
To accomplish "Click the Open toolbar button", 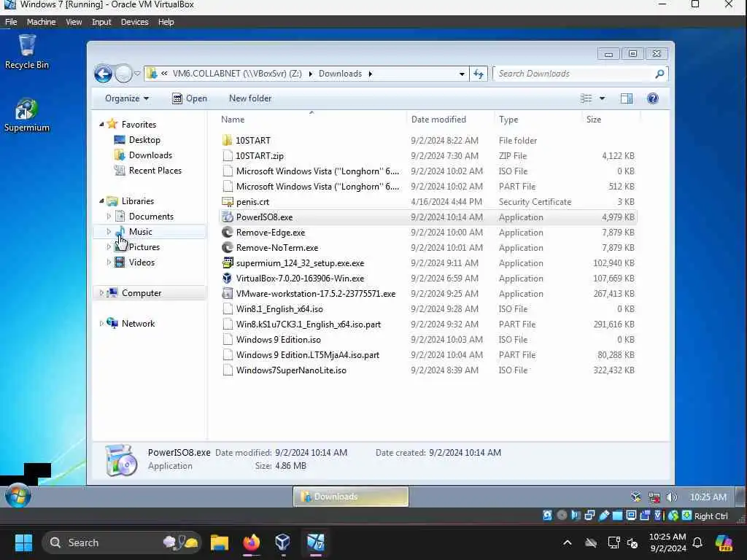I will [190, 98].
